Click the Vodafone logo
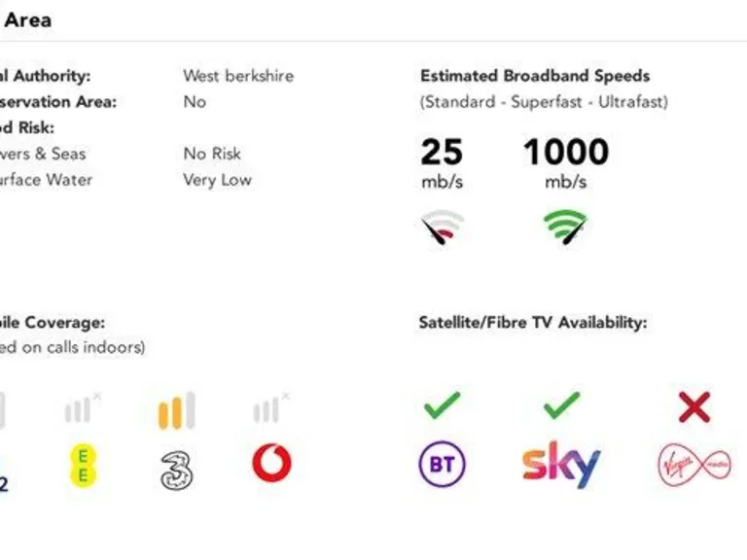 point(271,463)
